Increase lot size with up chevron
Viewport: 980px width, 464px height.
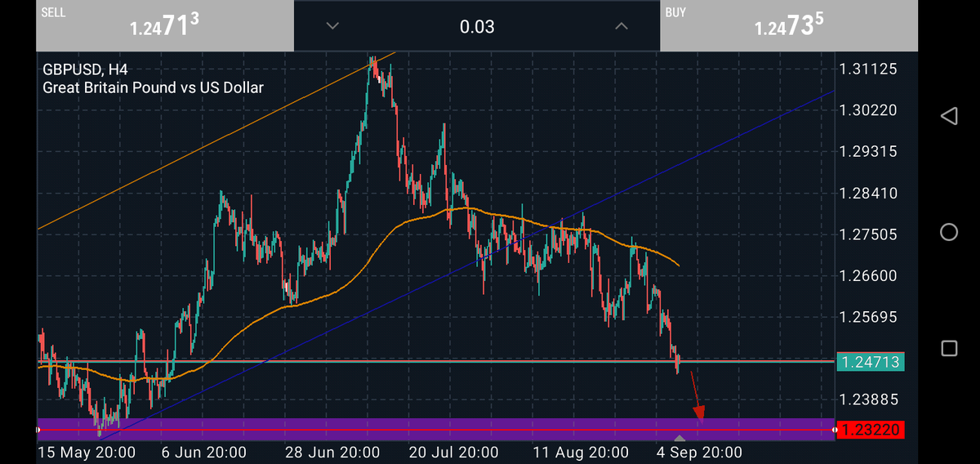point(621,26)
